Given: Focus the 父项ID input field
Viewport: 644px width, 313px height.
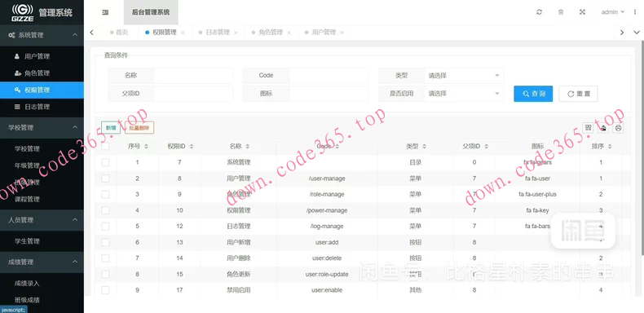Looking at the screenshot, I should point(193,94).
